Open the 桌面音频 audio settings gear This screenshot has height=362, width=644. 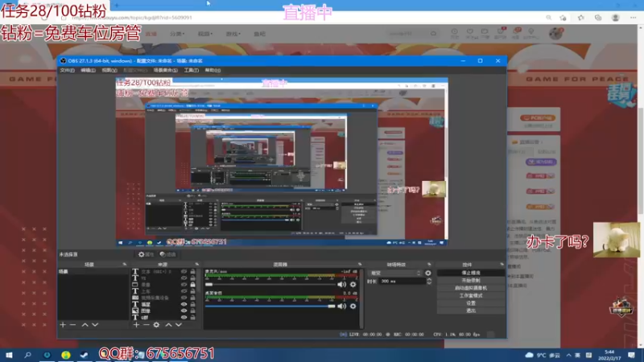click(353, 306)
